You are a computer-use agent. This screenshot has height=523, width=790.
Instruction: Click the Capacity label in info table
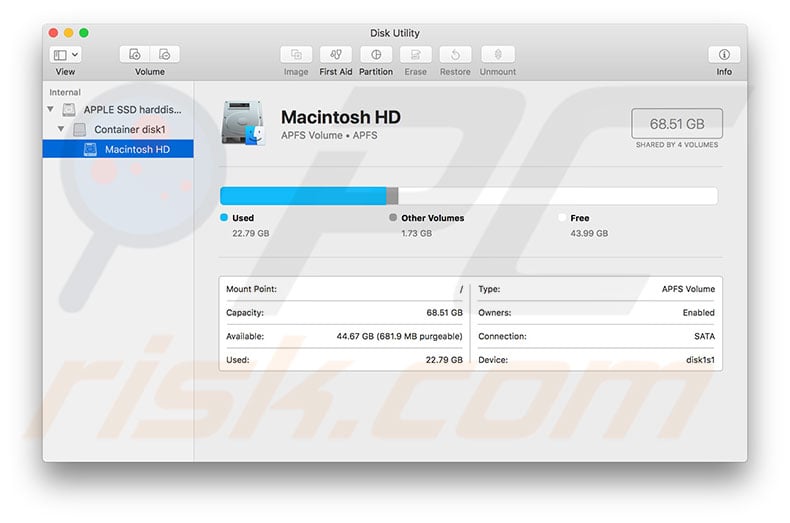pyautogui.click(x=244, y=312)
